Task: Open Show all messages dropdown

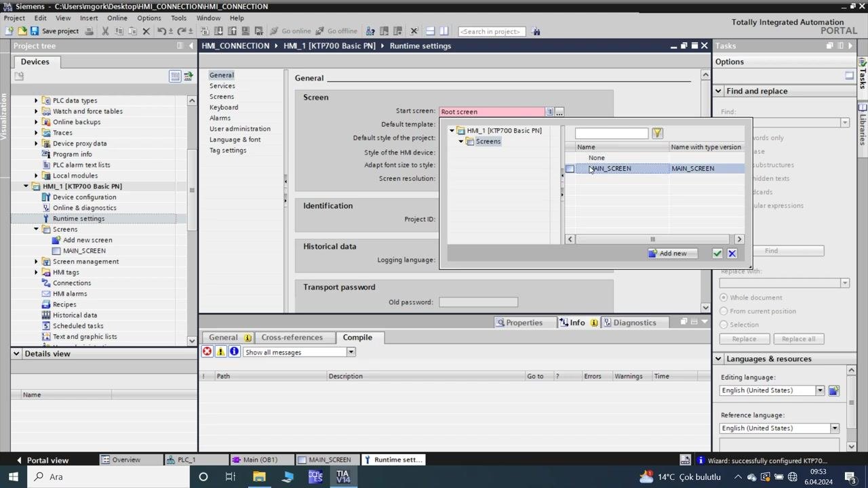Action: pos(351,352)
